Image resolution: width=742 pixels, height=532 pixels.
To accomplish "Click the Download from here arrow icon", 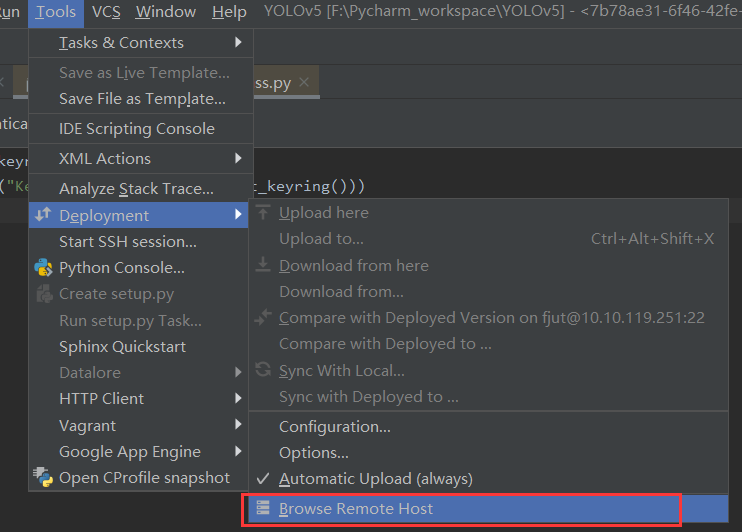I will click(x=263, y=265).
